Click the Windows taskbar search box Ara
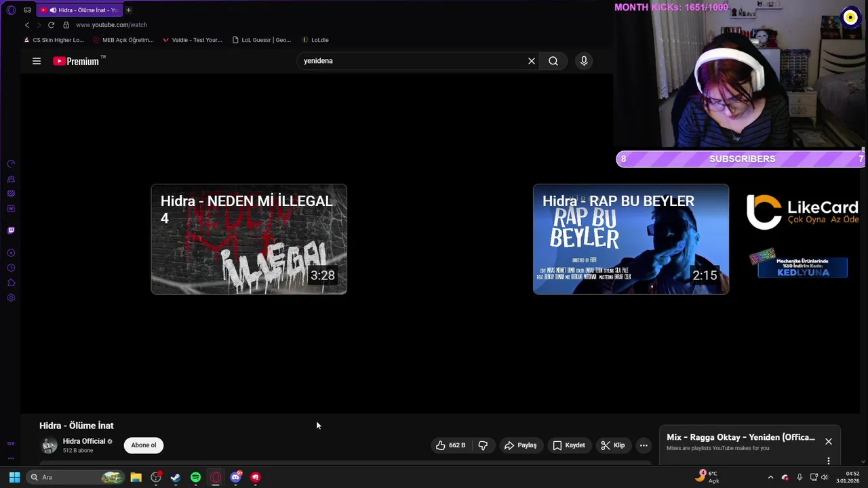 coord(75,477)
